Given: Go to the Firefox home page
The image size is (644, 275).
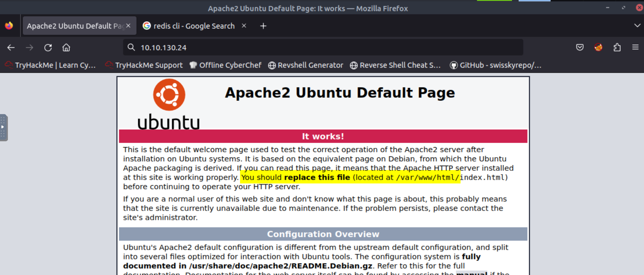Looking at the screenshot, I should tap(66, 48).
